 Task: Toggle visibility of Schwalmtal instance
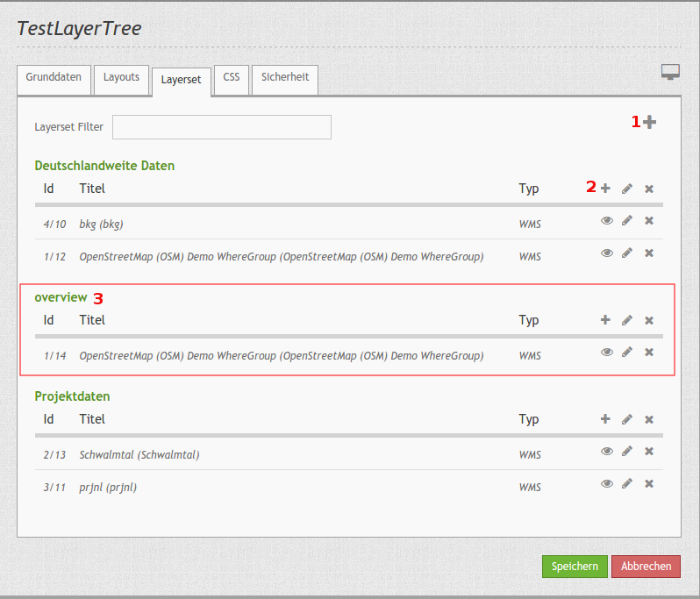pos(606,452)
